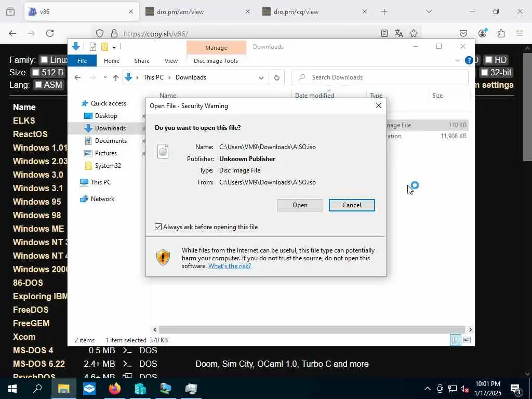Expand the Explorer ribbon chevron
532x399 pixels.
[x=457, y=60]
